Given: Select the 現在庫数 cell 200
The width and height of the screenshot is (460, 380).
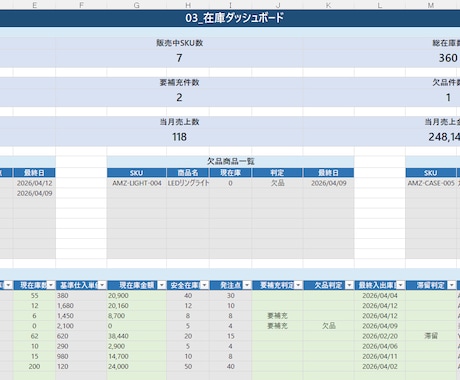Looking at the screenshot, I should (34, 366).
